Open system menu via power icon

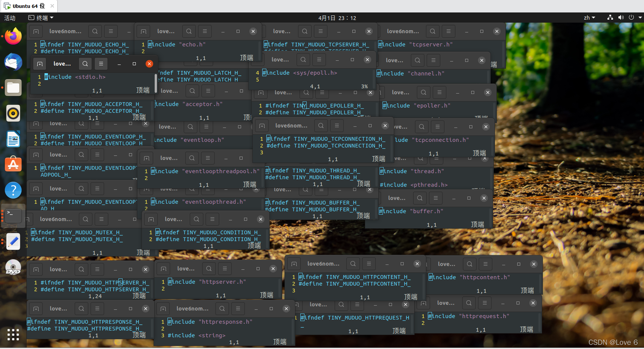click(x=631, y=17)
